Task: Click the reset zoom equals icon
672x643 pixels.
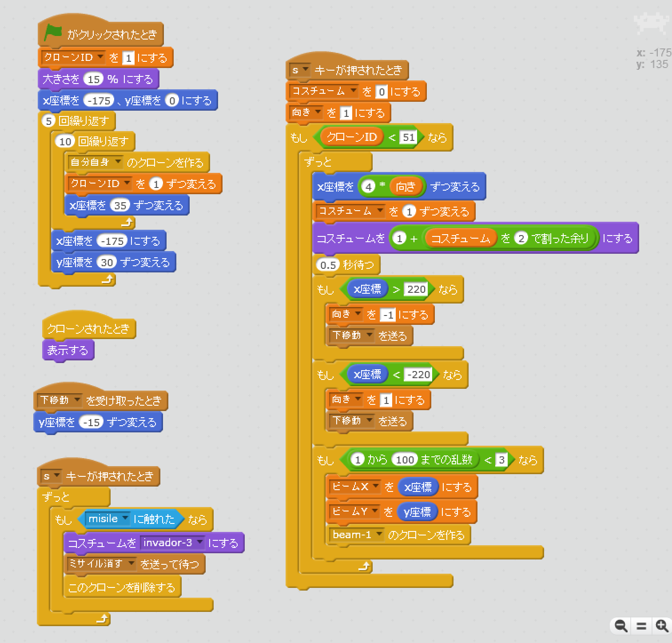Action: click(x=641, y=626)
